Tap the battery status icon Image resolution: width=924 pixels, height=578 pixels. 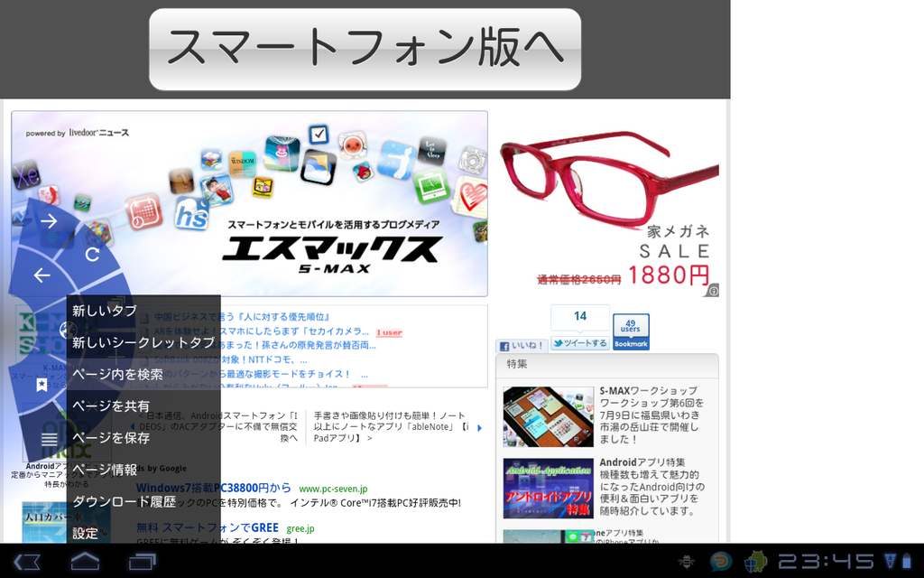(907, 561)
